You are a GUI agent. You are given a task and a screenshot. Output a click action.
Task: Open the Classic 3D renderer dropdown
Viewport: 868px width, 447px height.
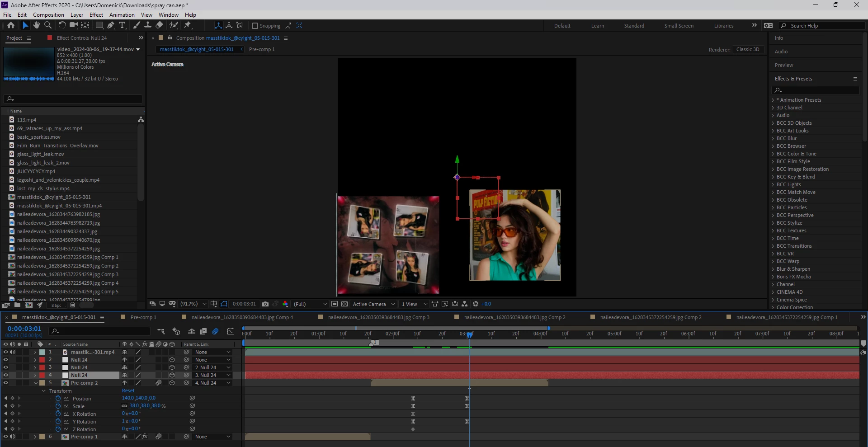[x=748, y=50]
